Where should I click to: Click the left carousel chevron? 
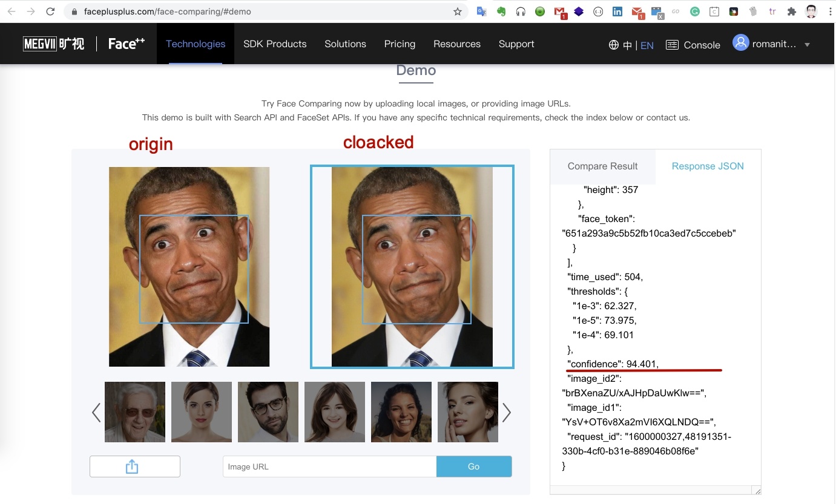click(x=95, y=412)
